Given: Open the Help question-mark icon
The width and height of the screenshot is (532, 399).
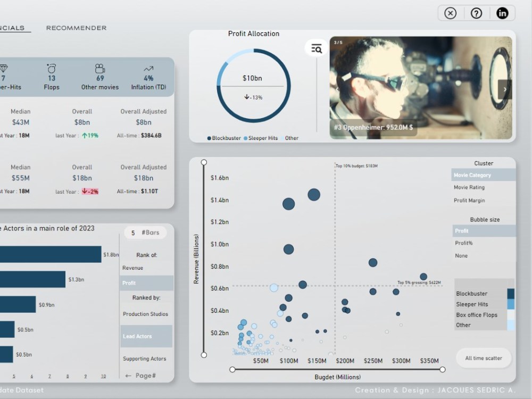Looking at the screenshot, I should (476, 13).
